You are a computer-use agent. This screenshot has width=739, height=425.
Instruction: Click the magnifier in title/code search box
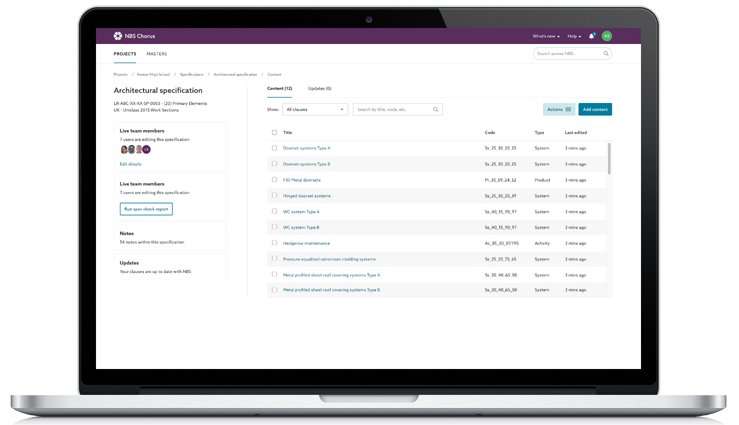435,109
